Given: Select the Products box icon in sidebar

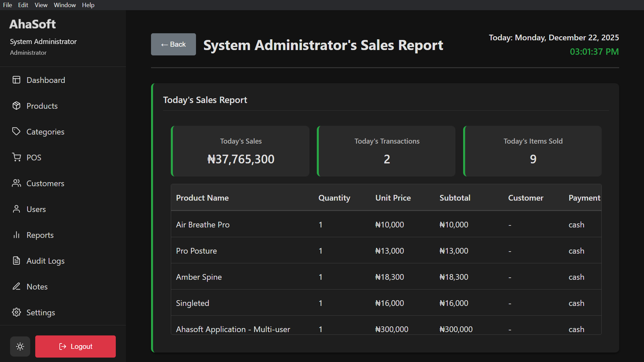Looking at the screenshot, I should [x=17, y=106].
